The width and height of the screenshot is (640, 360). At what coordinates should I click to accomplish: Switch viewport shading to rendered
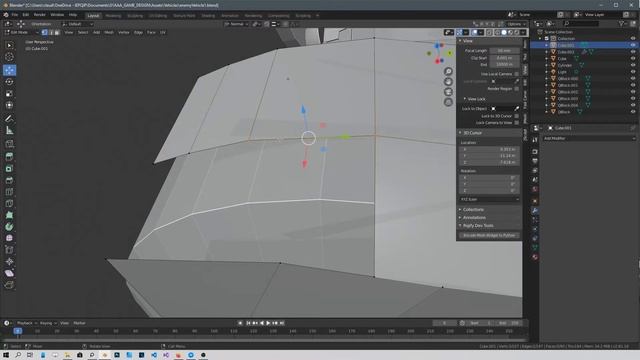click(x=517, y=32)
